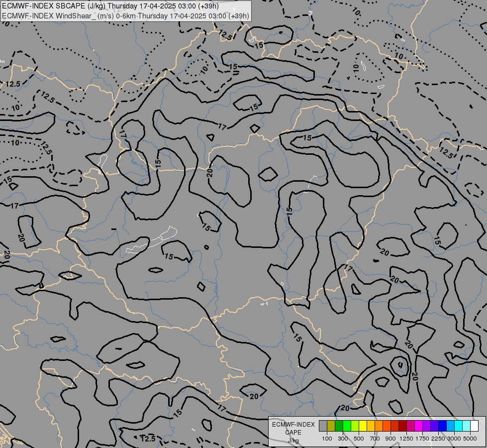487x448 pixels.
Task: Click the legend value label 500
Action: [x=359, y=439]
